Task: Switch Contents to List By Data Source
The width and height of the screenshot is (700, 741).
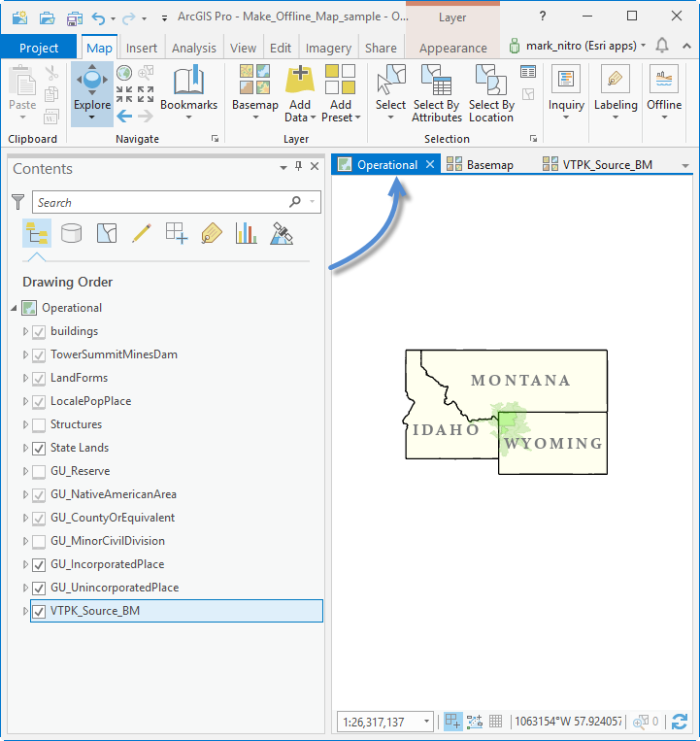Action: pyautogui.click(x=71, y=233)
